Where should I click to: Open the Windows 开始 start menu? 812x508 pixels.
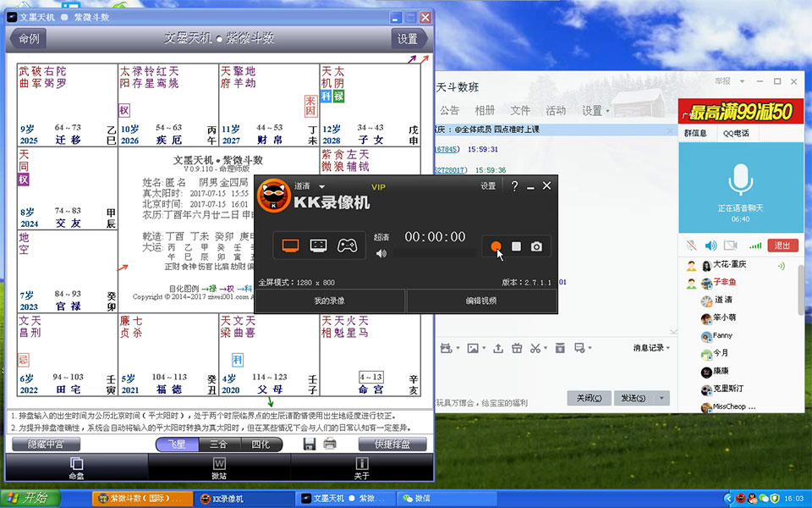pyautogui.click(x=30, y=499)
